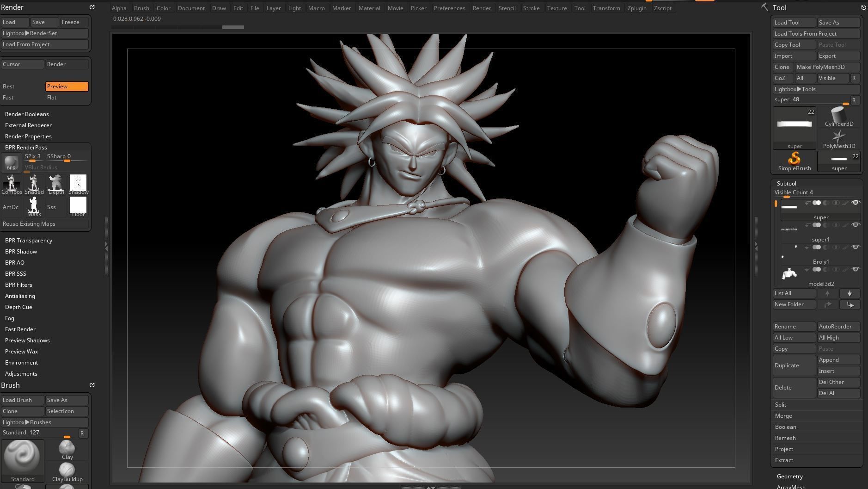Viewport: 868px width, 489px height.
Task: Move selected subtool down with arrow
Action: coord(850,293)
